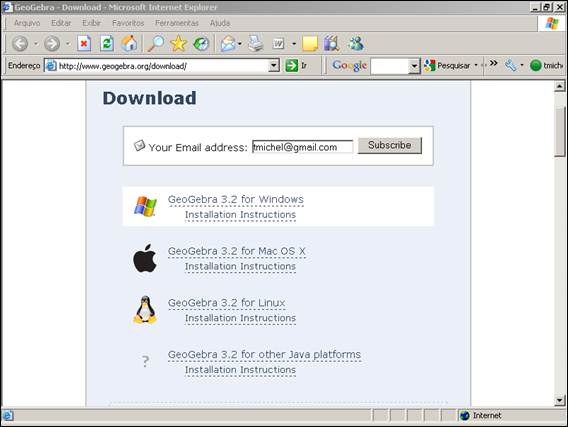Viewport: 568px width, 427px height.
Task: Open Installation Instructions under other Java platforms
Action: click(x=241, y=370)
